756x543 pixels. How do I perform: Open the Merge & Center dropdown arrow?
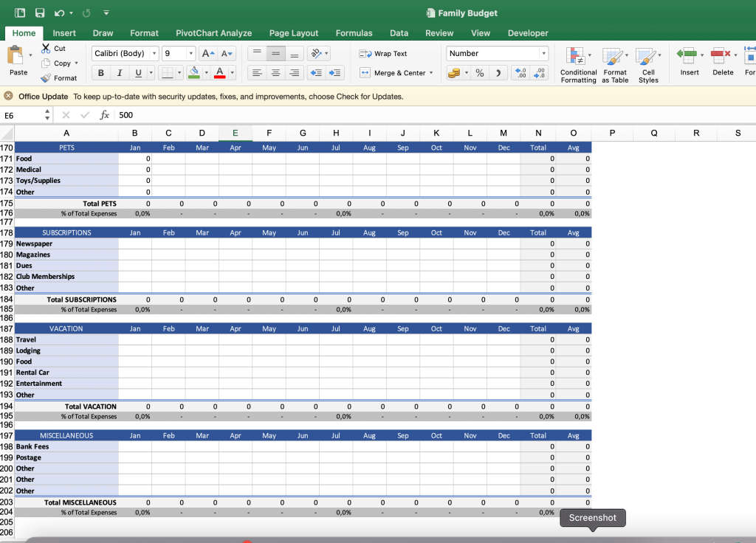tap(431, 73)
